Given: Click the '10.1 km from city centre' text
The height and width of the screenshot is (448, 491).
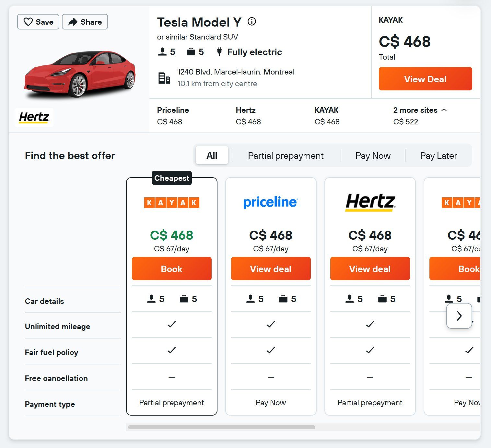Looking at the screenshot, I should click(x=217, y=84).
